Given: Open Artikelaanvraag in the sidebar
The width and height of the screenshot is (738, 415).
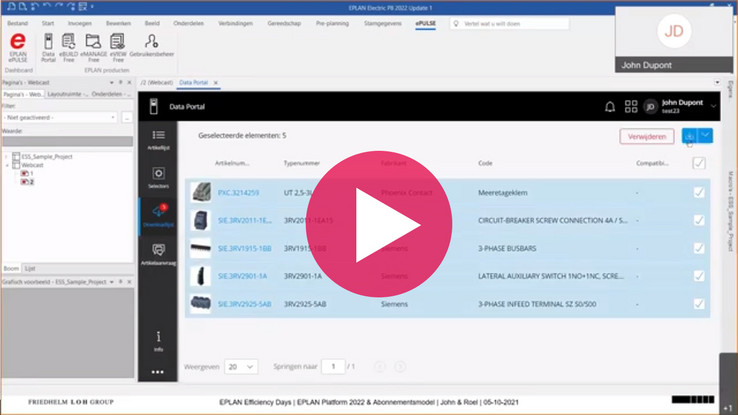Looking at the screenshot, I should [158, 254].
